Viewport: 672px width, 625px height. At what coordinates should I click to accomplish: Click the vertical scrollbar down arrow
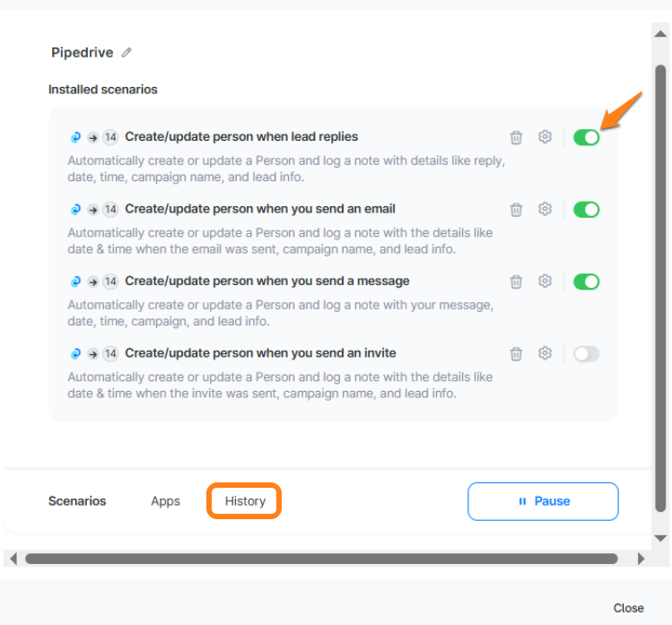(660, 538)
